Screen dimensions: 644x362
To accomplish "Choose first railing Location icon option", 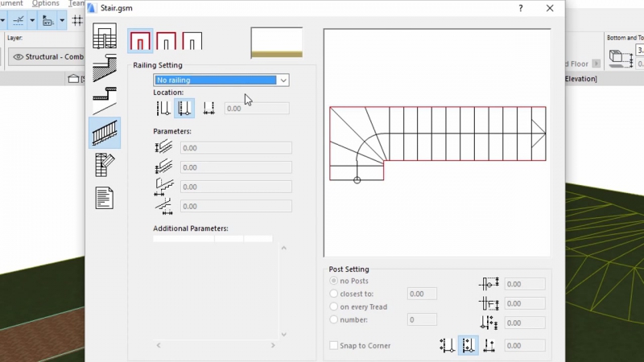I will (163, 108).
